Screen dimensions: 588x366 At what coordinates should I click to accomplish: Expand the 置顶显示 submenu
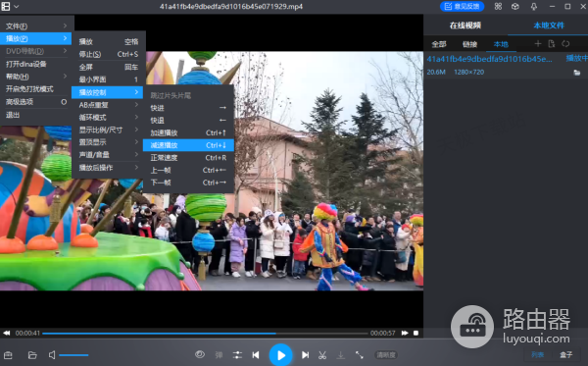point(108,142)
